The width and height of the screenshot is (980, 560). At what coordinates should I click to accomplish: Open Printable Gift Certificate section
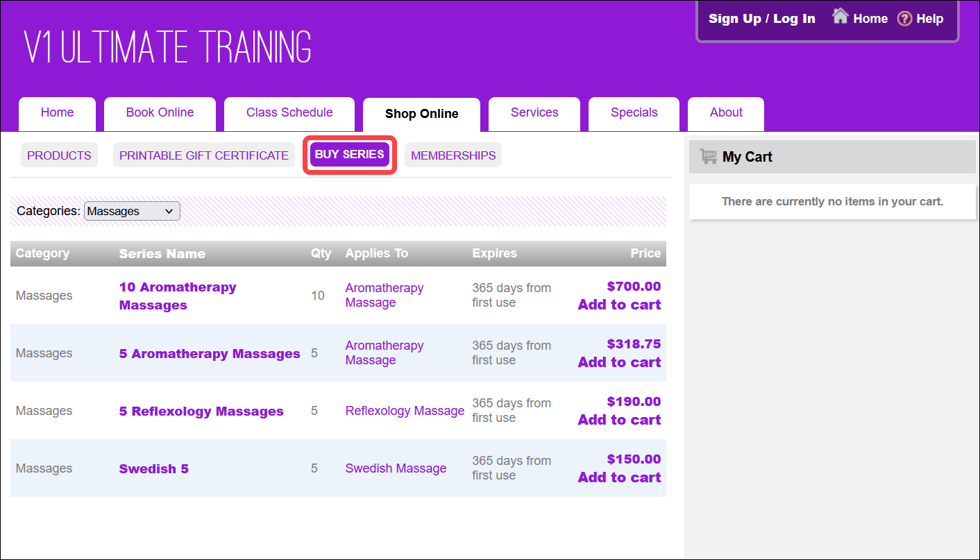point(204,155)
